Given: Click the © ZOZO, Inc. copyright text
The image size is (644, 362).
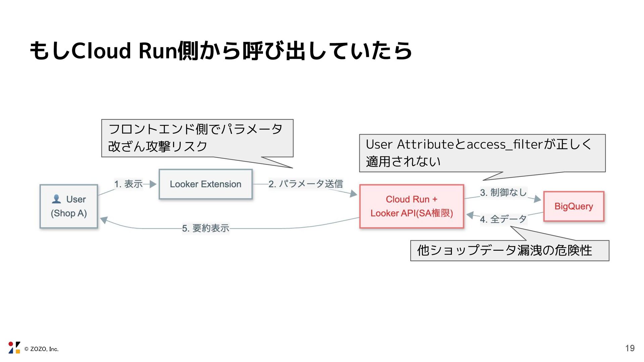Looking at the screenshot, I should point(41,349).
